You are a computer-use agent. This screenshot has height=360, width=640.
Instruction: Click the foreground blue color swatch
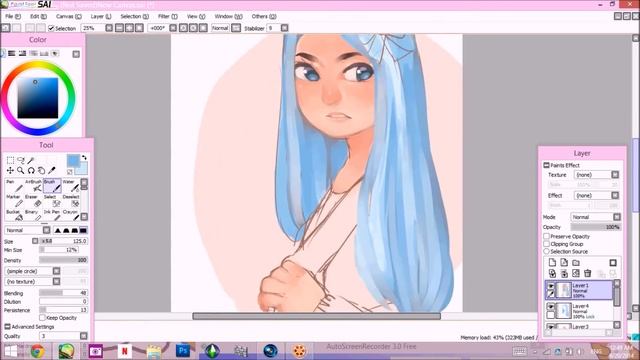tap(73, 161)
